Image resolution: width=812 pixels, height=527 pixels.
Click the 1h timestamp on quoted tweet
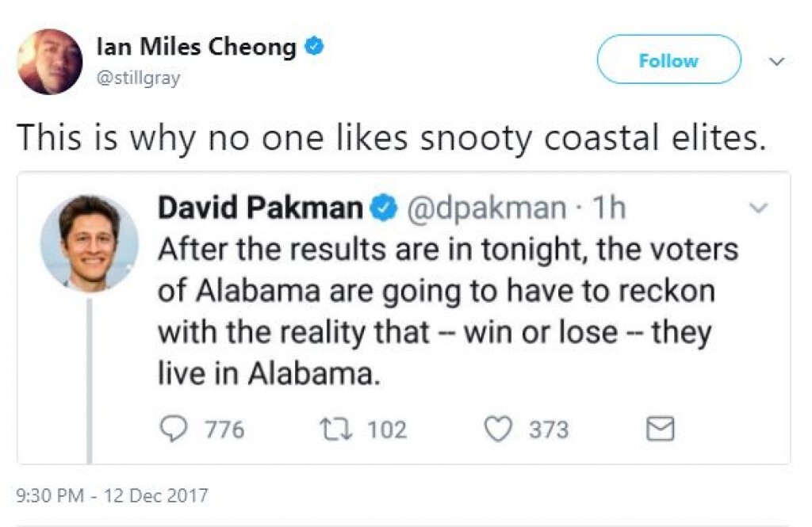(609, 208)
